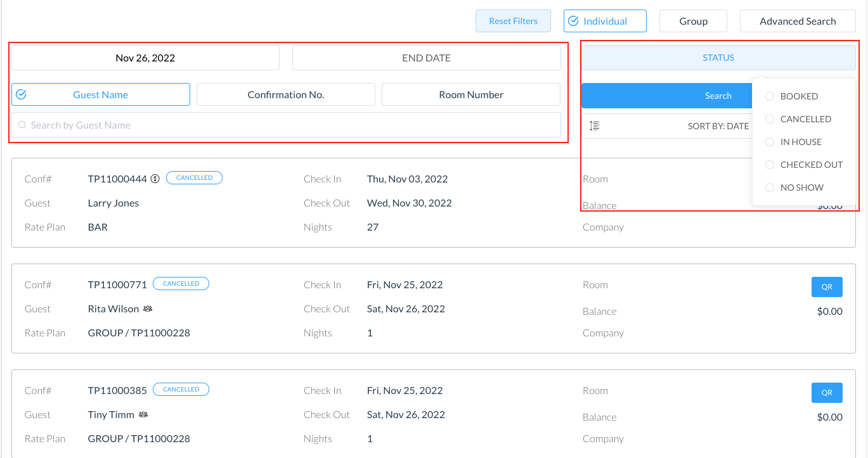Viewport: 868px width, 458px height.
Task: Click the checkmark icon on Individual
Action: point(573,21)
